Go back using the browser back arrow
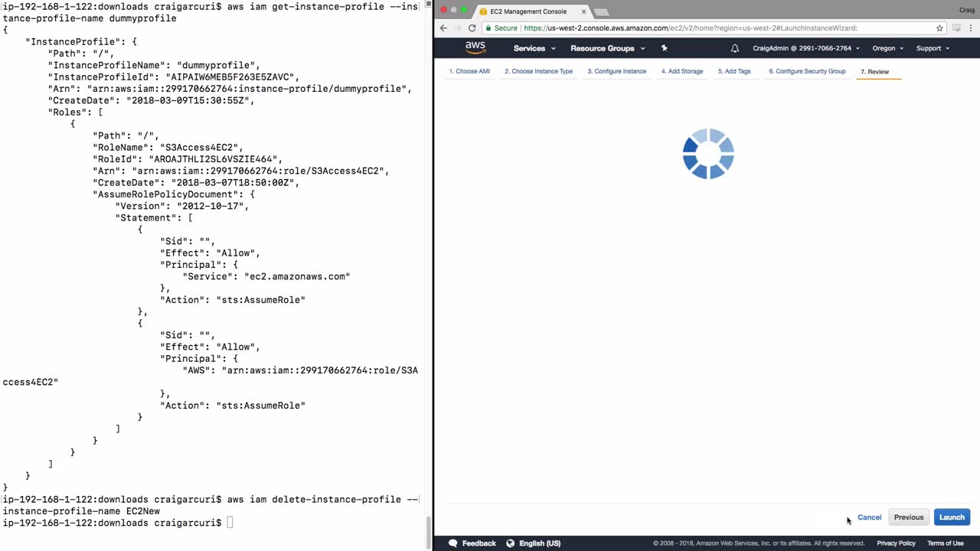This screenshot has height=551, width=980. point(443,28)
